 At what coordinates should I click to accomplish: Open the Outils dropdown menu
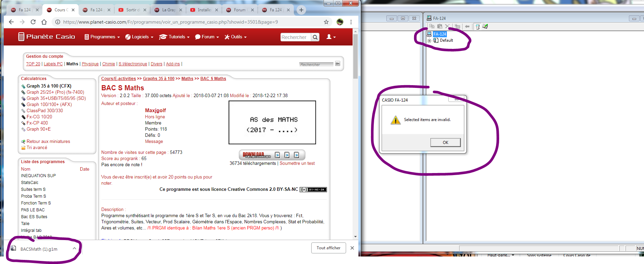(x=235, y=37)
